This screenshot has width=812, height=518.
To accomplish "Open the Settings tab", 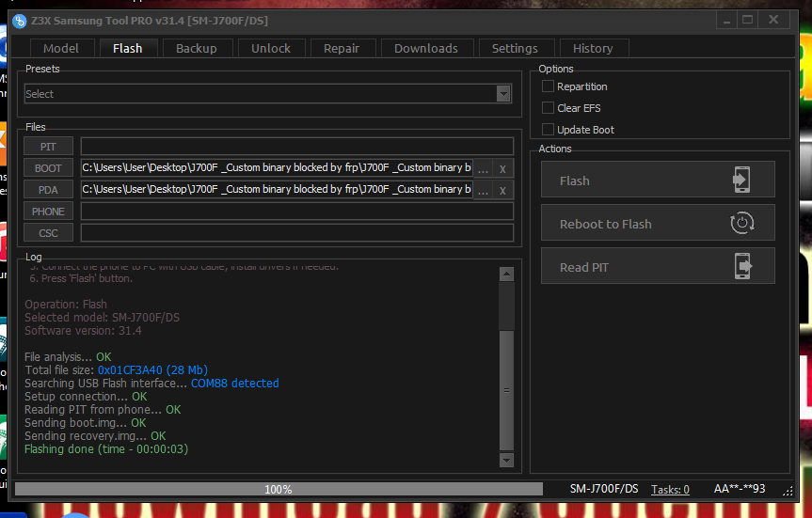I will pyautogui.click(x=515, y=48).
